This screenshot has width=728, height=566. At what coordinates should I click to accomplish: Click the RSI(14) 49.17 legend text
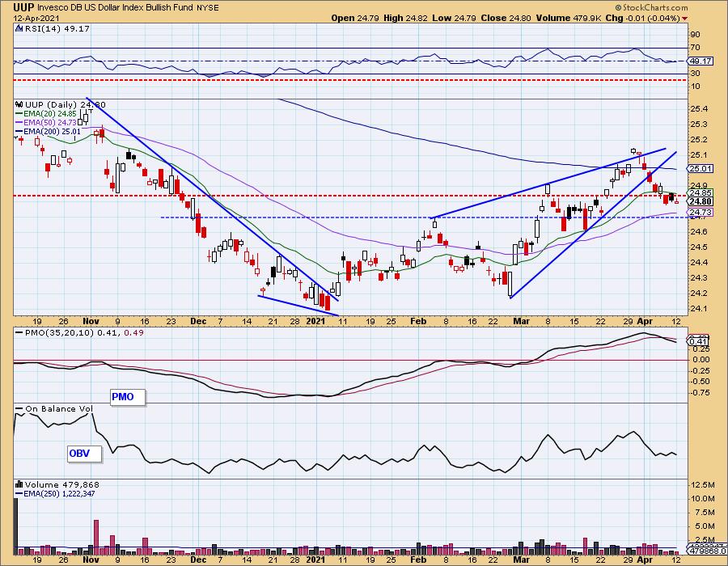(x=57, y=29)
